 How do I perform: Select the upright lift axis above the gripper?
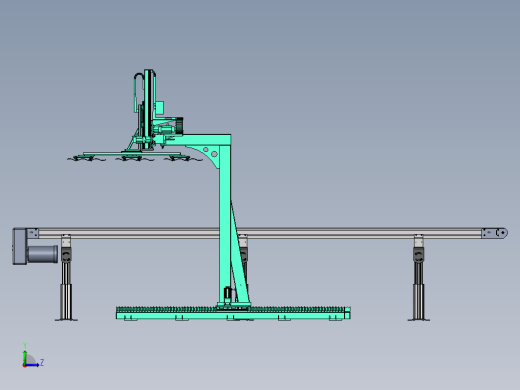148,108
